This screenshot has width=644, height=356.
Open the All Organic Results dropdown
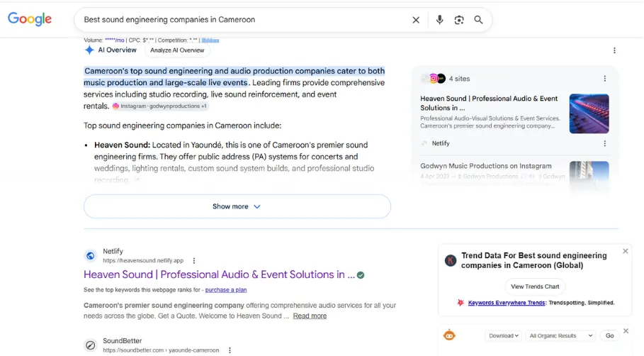(560, 335)
